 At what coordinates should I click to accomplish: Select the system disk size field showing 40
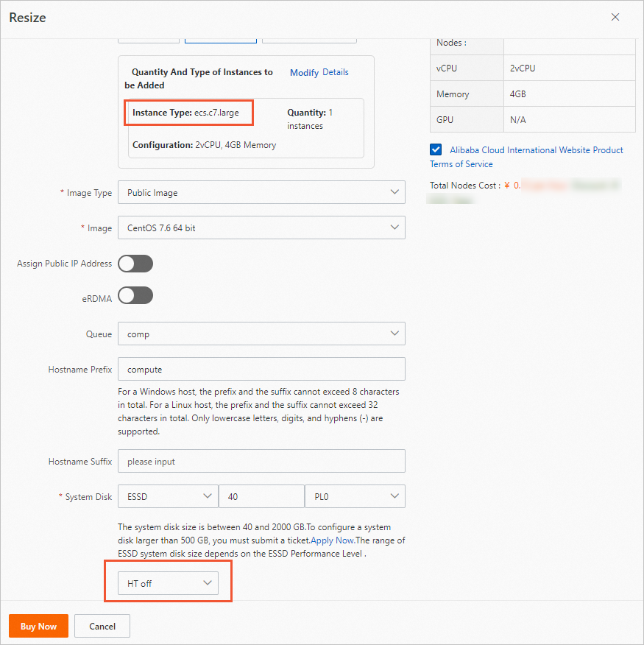click(x=261, y=496)
